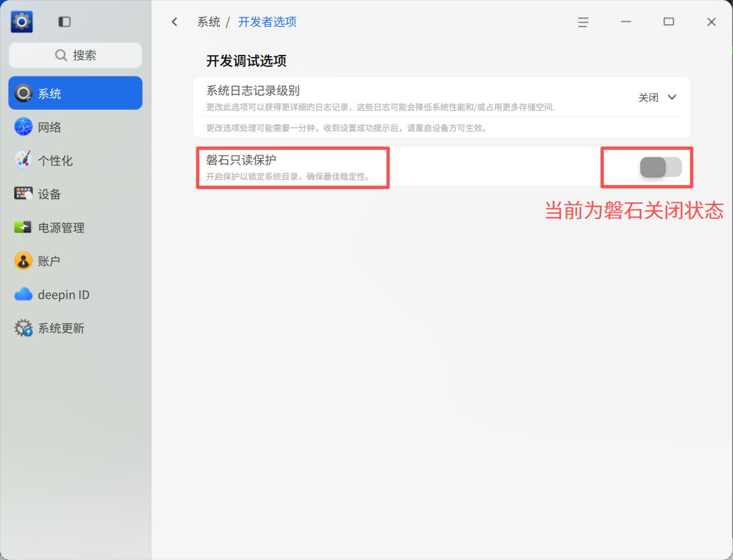Maximize the settings window
This screenshot has width=733, height=560.
click(x=669, y=21)
